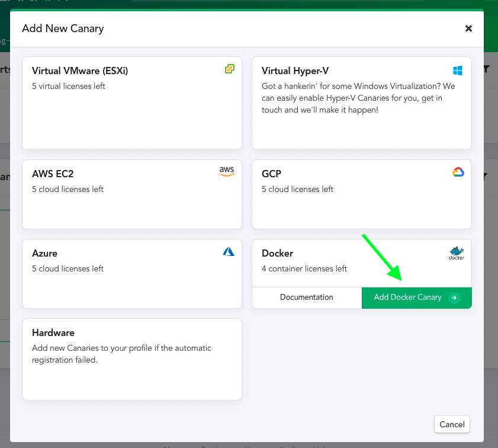Screen dimensions: 498x448
Task: Choose the Hardware card title
Action: (x=53, y=332)
